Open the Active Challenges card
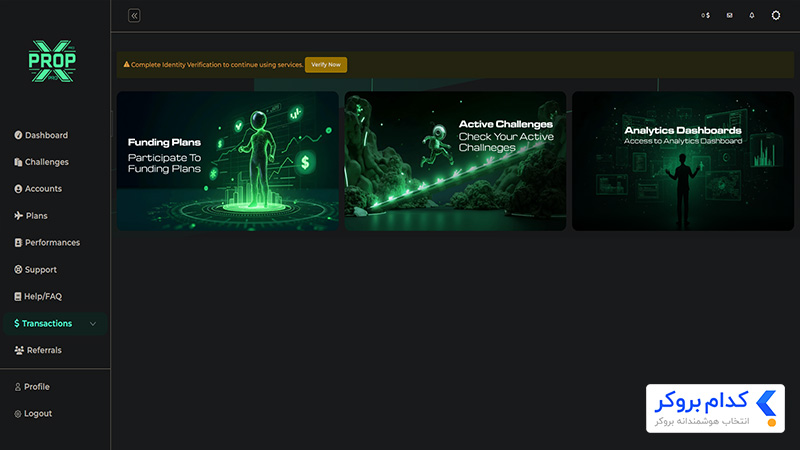 [455, 161]
